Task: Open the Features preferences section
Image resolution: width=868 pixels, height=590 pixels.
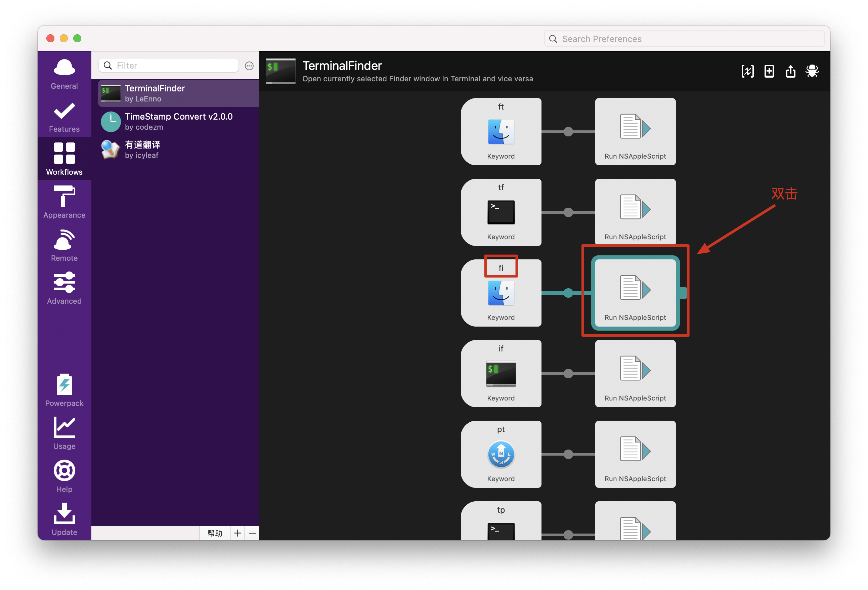Action: [x=64, y=117]
